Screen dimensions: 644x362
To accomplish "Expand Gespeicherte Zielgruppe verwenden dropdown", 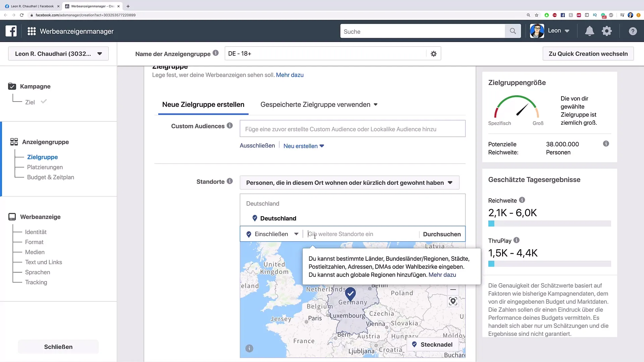I will (x=319, y=105).
